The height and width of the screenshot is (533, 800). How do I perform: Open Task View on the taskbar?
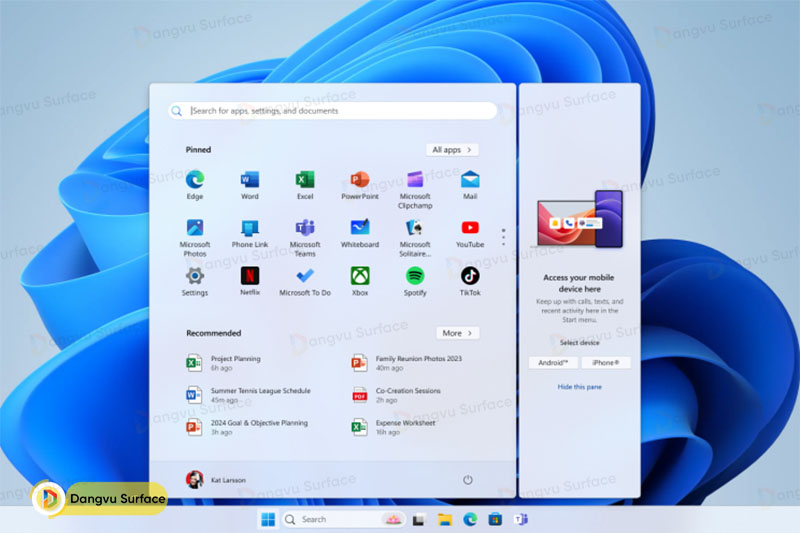click(419, 520)
